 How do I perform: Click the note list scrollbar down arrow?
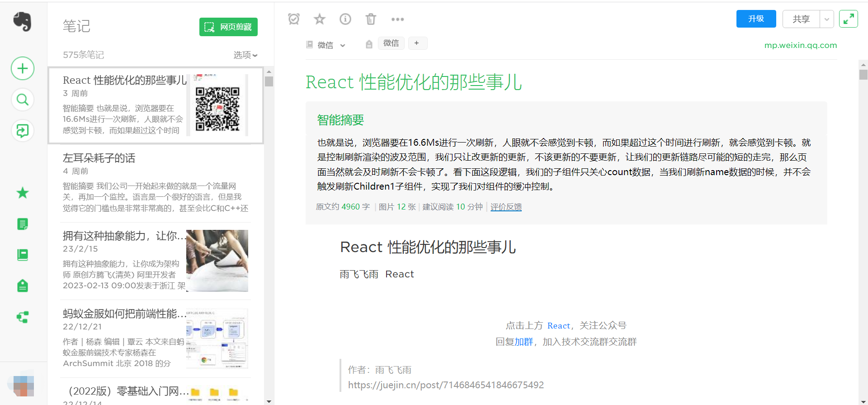click(269, 401)
